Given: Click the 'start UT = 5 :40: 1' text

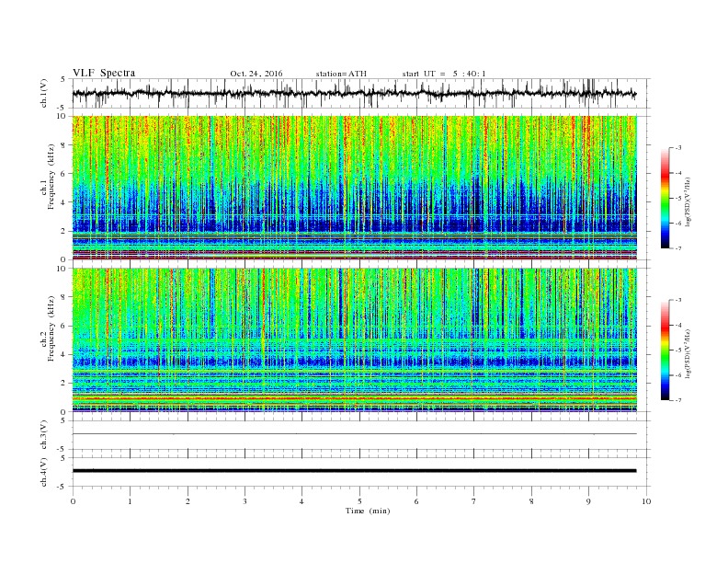Looking at the screenshot, I should (x=444, y=74).
